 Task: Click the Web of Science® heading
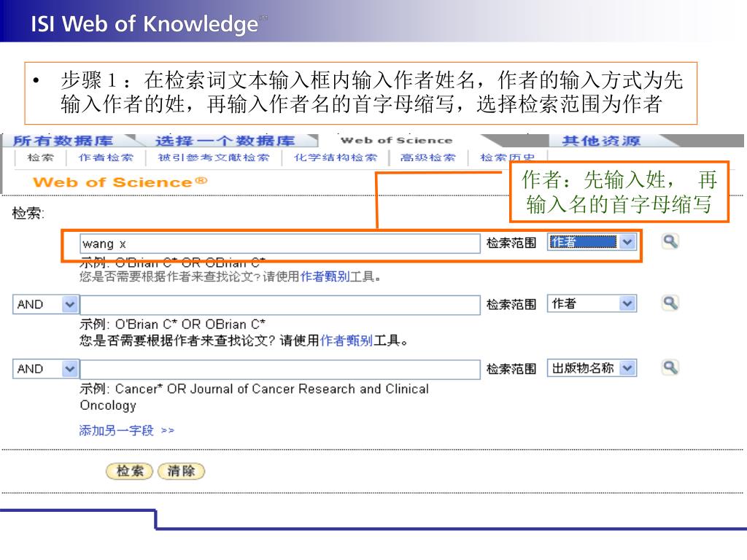120,182
